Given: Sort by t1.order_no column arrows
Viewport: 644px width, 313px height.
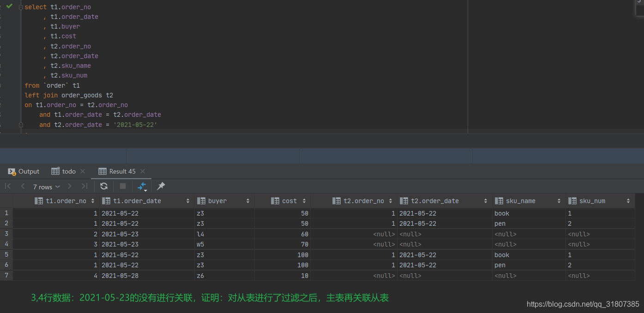Looking at the screenshot, I should 93,201.
